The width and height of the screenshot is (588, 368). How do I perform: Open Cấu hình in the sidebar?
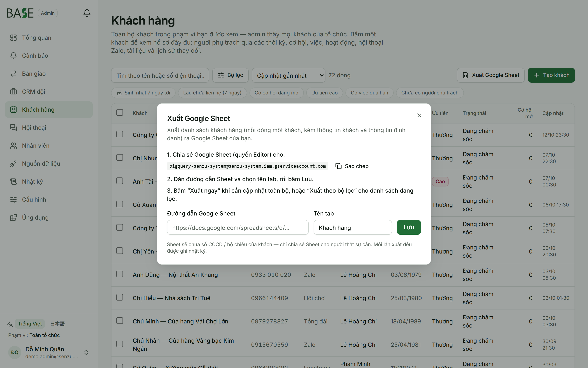point(49,200)
